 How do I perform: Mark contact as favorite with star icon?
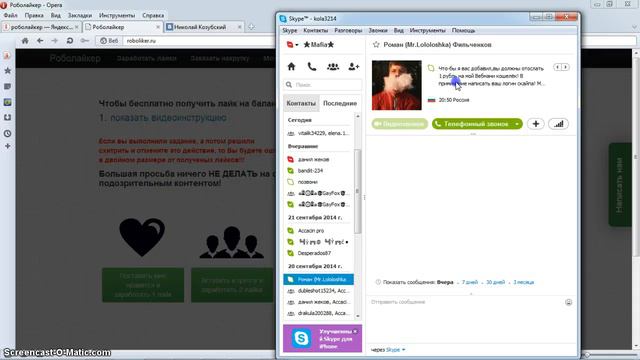tap(376, 45)
